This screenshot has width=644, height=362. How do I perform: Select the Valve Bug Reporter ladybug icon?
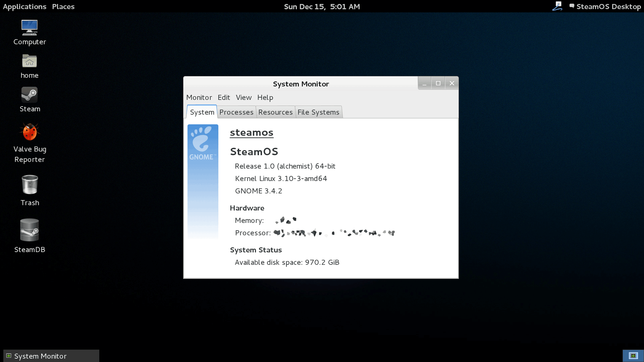point(30,132)
